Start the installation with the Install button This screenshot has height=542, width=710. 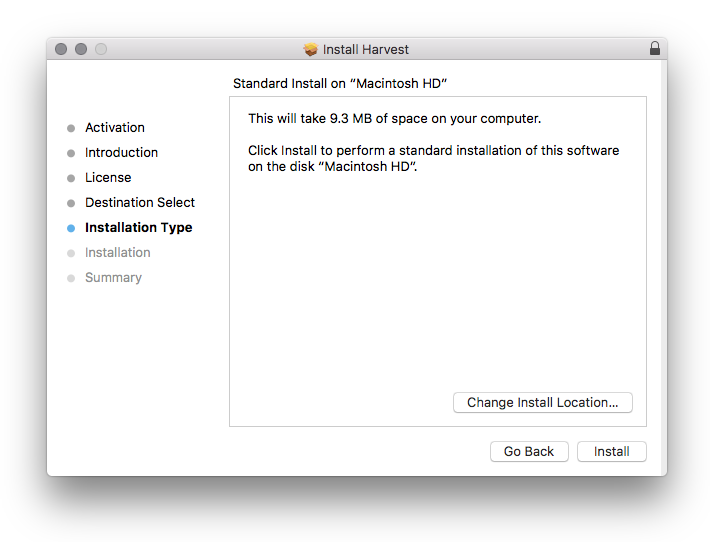[x=611, y=451]
